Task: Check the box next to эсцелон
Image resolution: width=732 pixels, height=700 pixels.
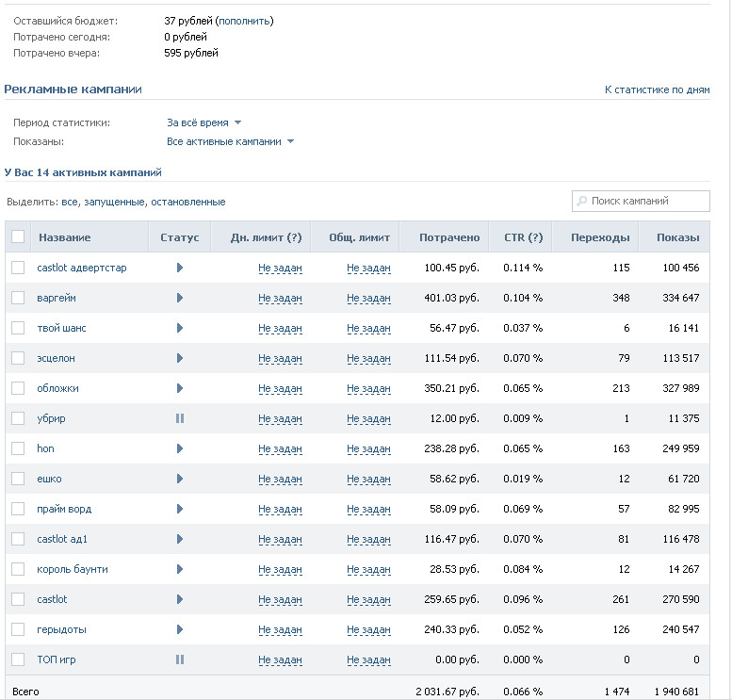Action: (18, 358)
